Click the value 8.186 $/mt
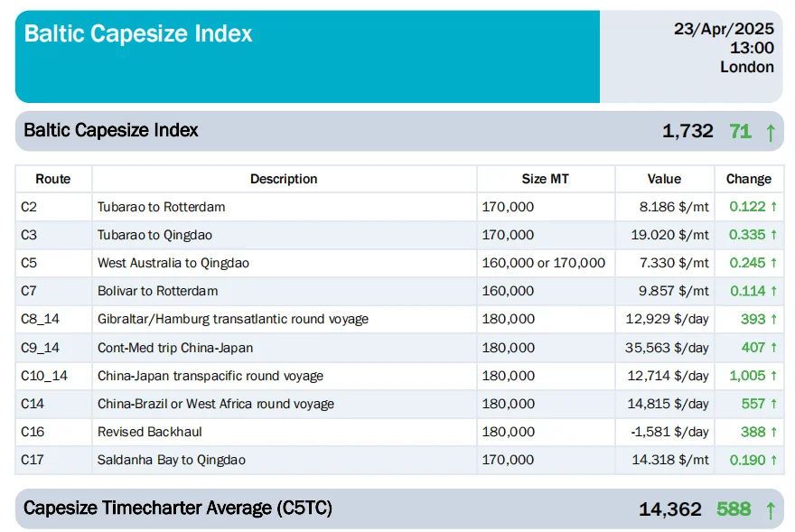Viewport: 795px width, 532px height. click(674, 207)
